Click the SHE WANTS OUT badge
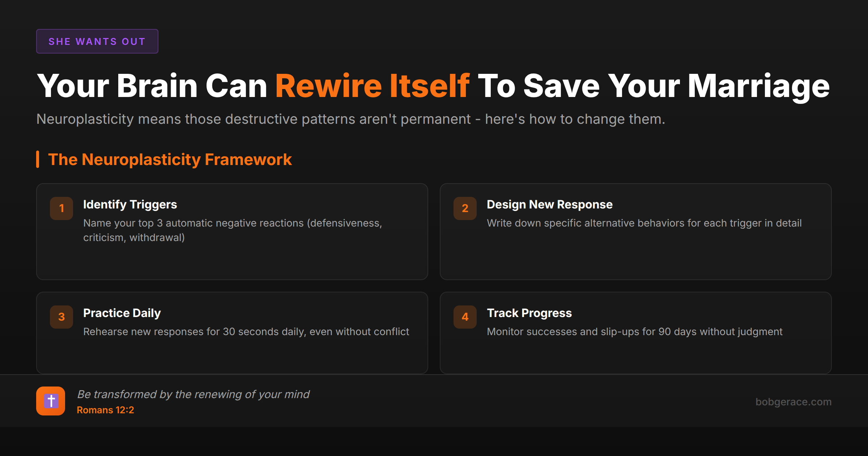Screen dimensions: 868x456 (x=97, y=41)
